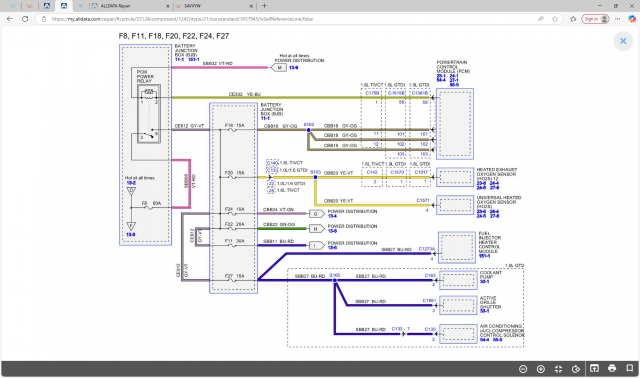640x378 pixels.
Task: Close the ALLDATA Repair tab
Action: coord(168,6)
